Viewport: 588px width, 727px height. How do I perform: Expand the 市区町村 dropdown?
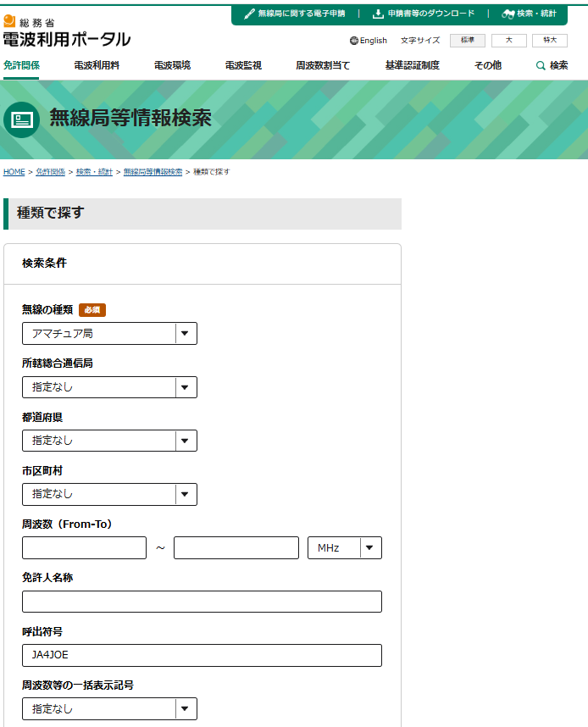pos(109,494)
